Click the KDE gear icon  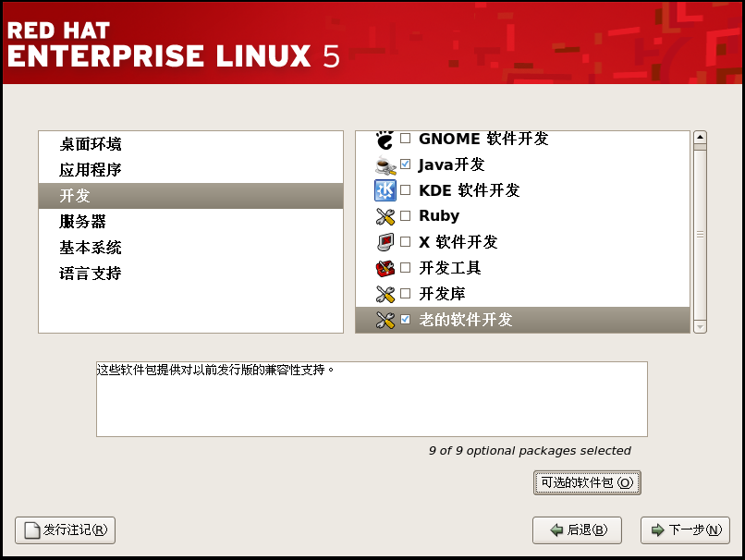[385, 190]
